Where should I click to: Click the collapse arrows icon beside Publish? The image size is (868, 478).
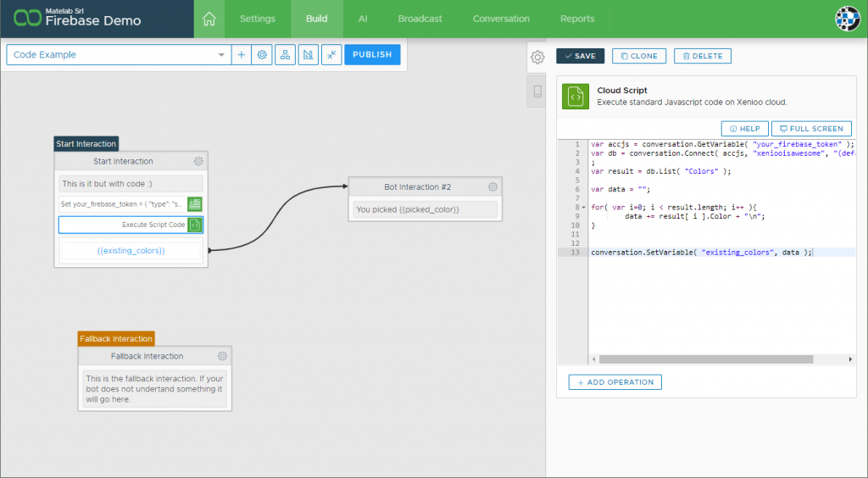331,55
